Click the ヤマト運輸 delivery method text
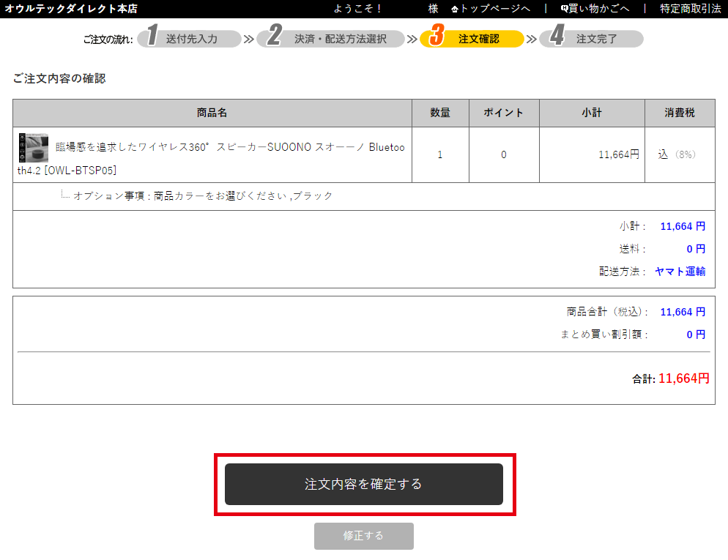Screen dimensions: 728x560 680,272
